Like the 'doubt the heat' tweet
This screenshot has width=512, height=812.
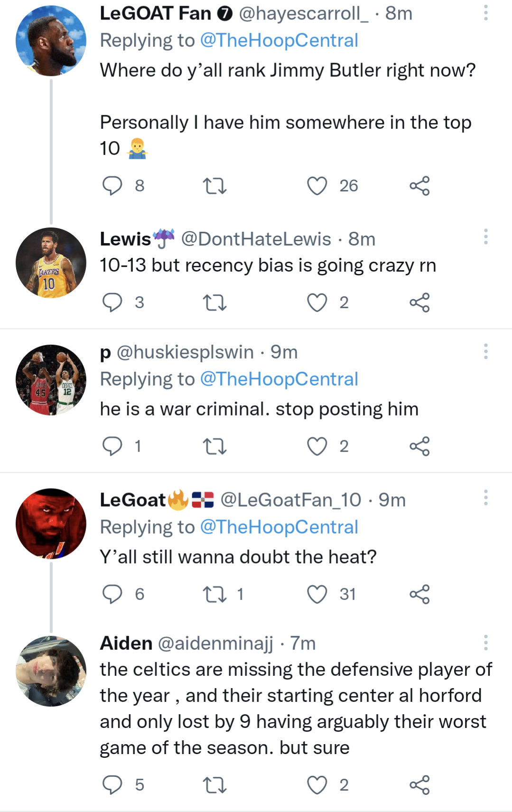coord(317,594)
